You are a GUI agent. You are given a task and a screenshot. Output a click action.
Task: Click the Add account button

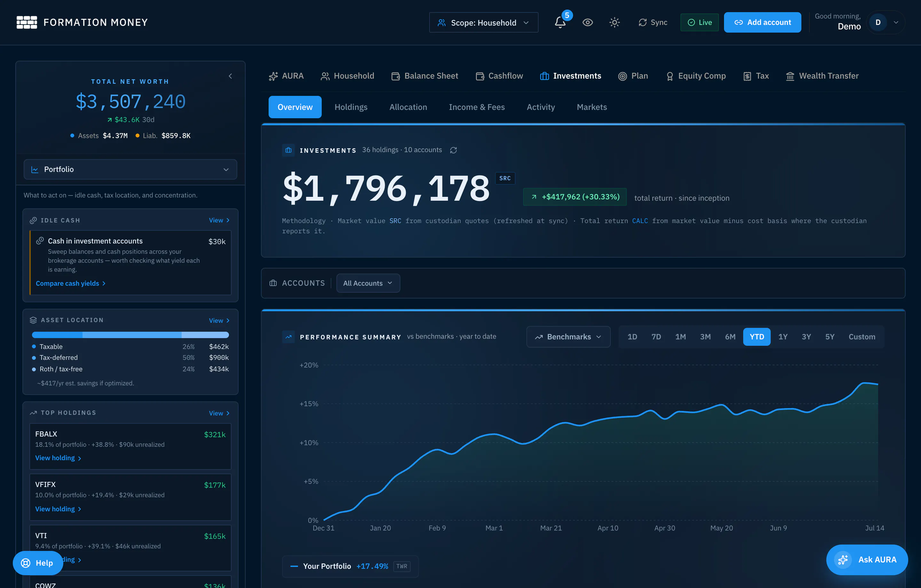tap(762, 23)
